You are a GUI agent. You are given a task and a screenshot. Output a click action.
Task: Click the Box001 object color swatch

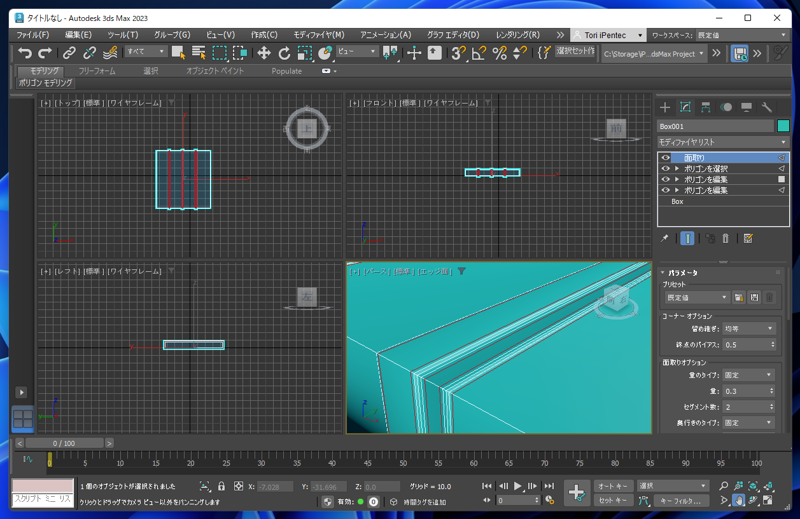point(783,126)
